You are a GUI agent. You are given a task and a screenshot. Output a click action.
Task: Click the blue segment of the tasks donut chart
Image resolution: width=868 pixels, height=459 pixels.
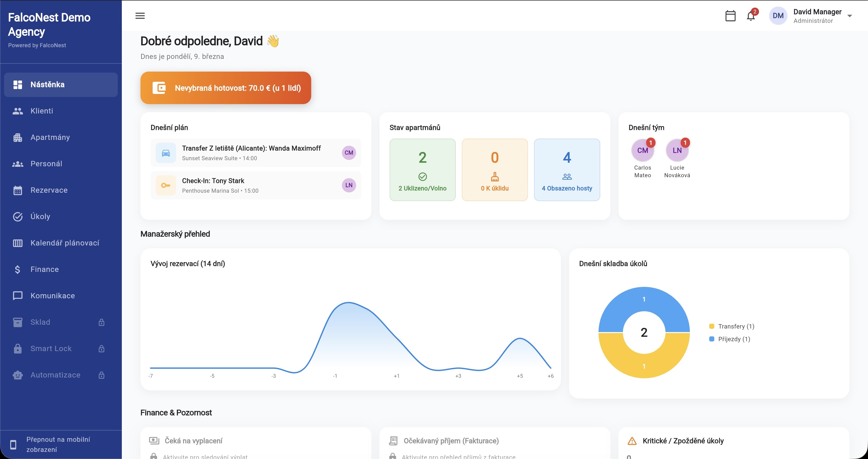(x=644, y=299)
